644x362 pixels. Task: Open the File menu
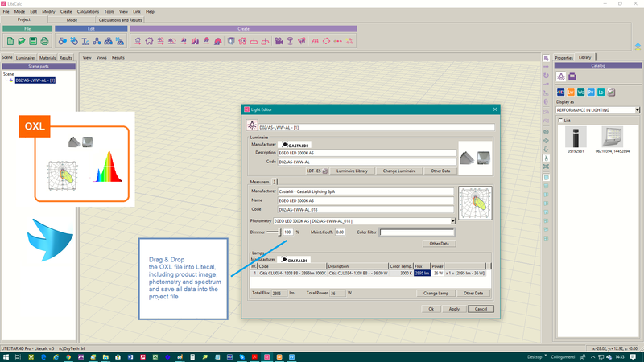(6, 11)
